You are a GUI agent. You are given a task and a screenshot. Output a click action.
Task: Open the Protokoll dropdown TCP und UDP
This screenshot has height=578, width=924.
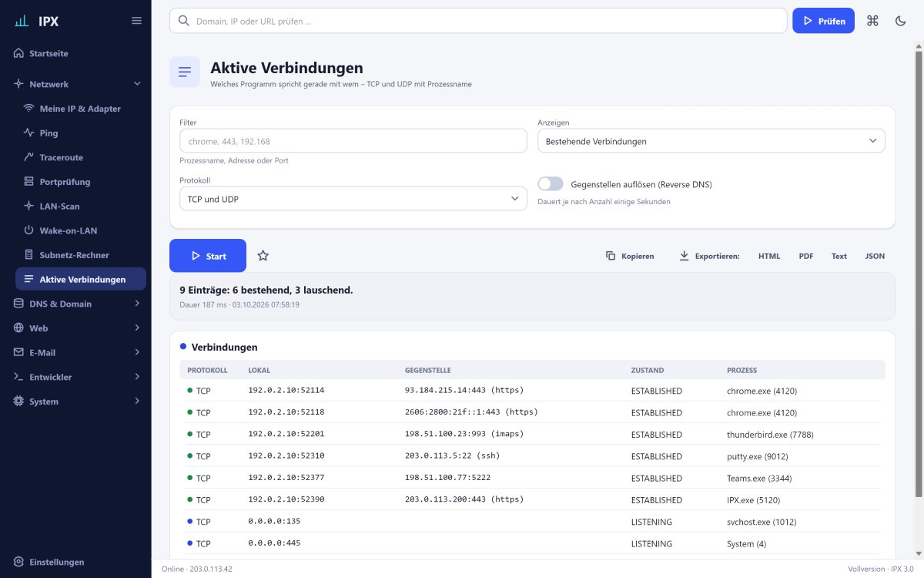pos(353,199)
